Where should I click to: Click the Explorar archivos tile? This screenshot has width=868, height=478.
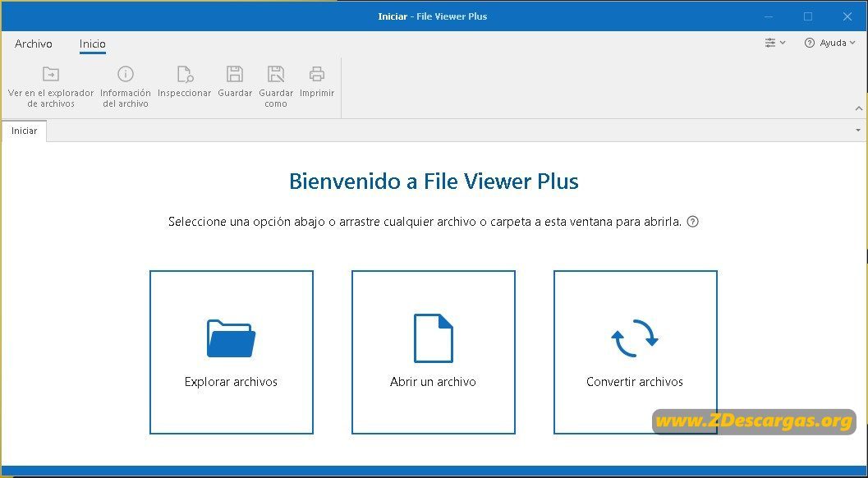tap(232, 352)
